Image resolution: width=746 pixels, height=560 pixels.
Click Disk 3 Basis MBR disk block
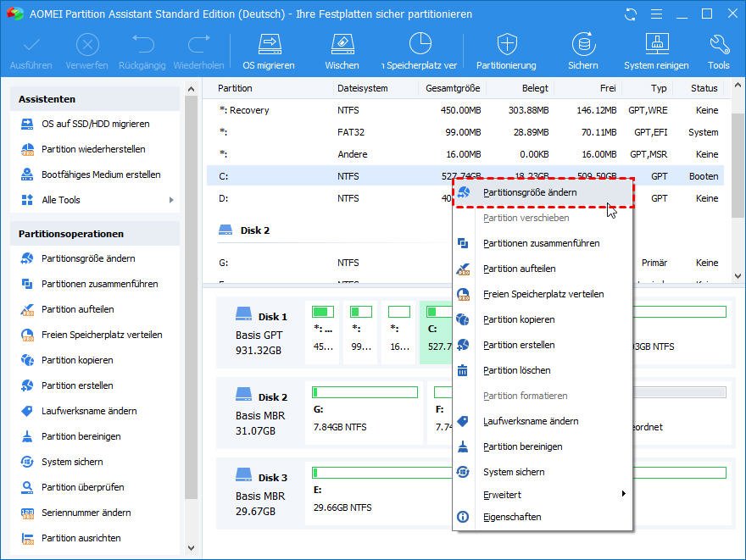tap(261, 494)
